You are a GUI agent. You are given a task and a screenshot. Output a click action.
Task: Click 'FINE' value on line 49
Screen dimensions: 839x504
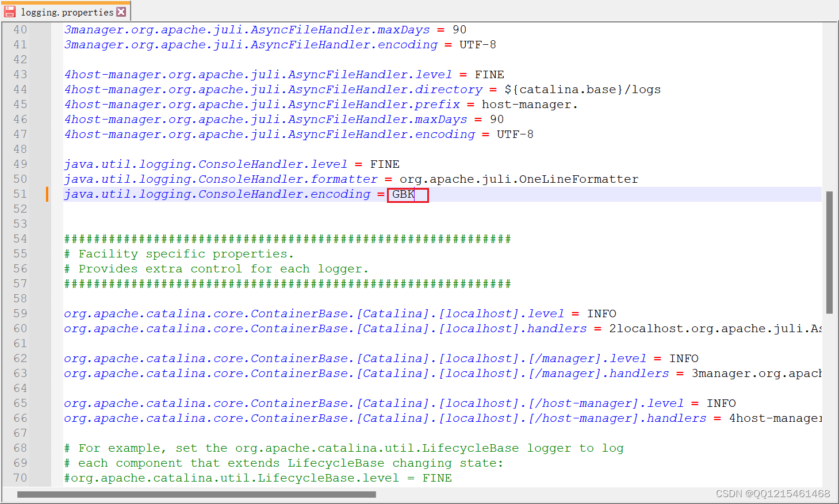click(x=385, y=164)
